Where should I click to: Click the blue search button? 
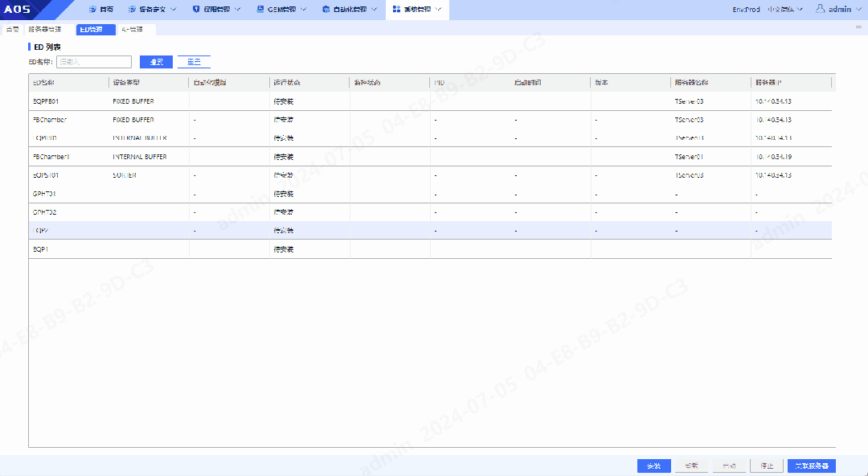[156, 62]
